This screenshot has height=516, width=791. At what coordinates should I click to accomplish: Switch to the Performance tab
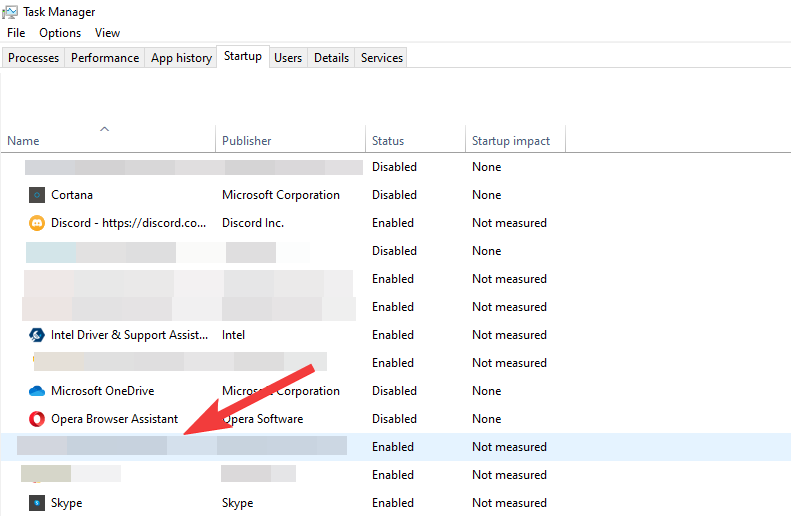105,58
